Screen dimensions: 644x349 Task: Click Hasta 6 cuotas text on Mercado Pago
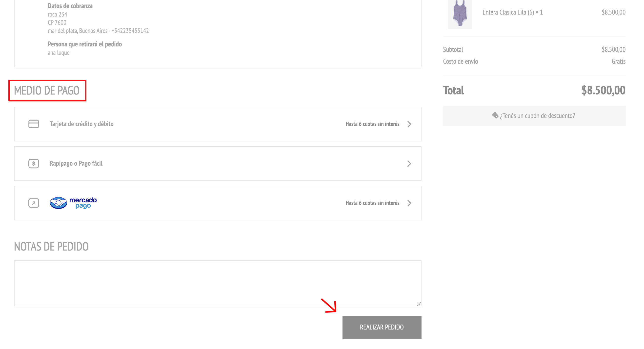pyautogui.click(x=372, y=203)
